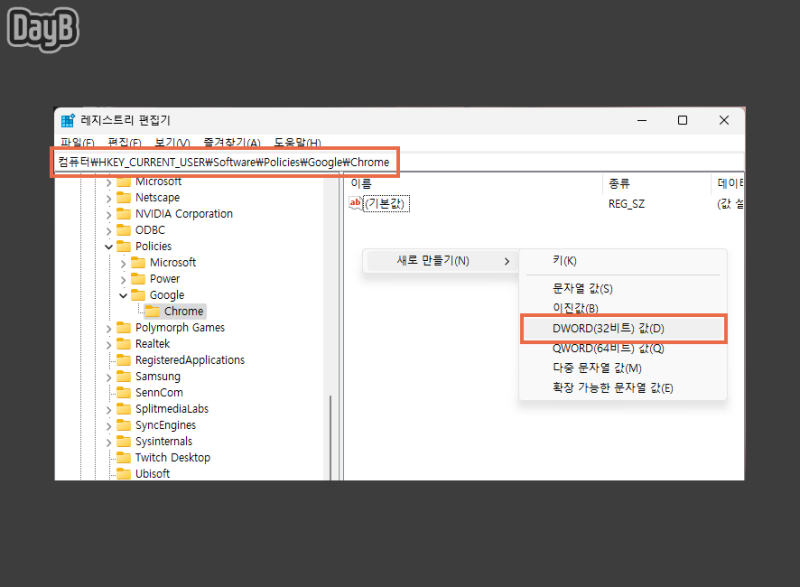Click the ODBC folder icon
The width and height of the screenshot is (800, 587).
tap(123, 230)
